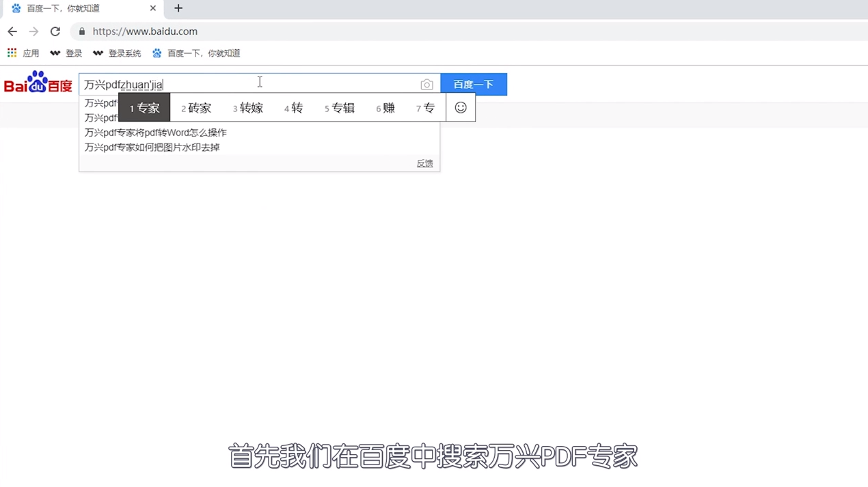Open the Apps grid bookmark icon
868x487 pixels.
click(x=12, y=53)
